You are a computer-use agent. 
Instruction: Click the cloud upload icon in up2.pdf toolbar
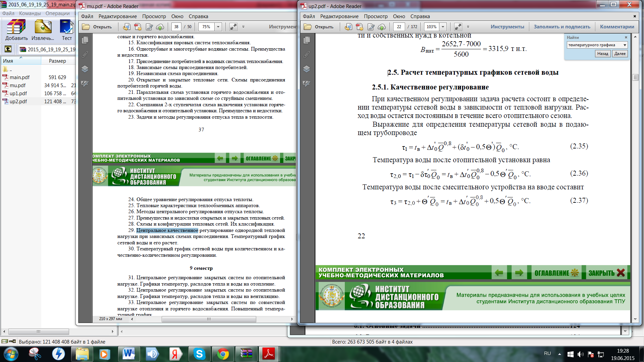tap(382, 27)
